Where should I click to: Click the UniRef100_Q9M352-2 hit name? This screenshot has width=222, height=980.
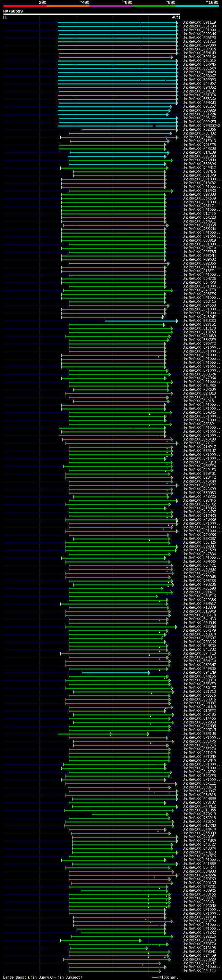click(x=201, y=125)
